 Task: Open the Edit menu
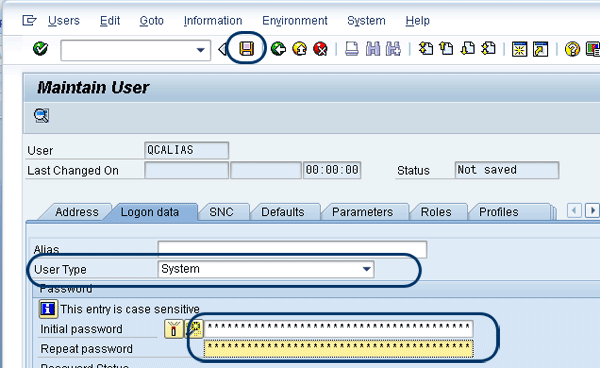coord(110,20)
